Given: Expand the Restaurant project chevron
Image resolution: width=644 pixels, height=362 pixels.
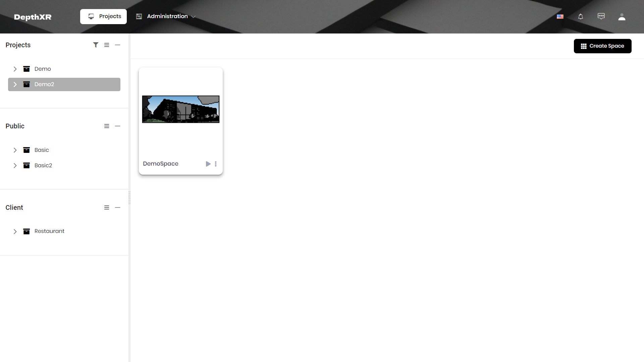Looking at the screenshot, I should tap(15, 232).
